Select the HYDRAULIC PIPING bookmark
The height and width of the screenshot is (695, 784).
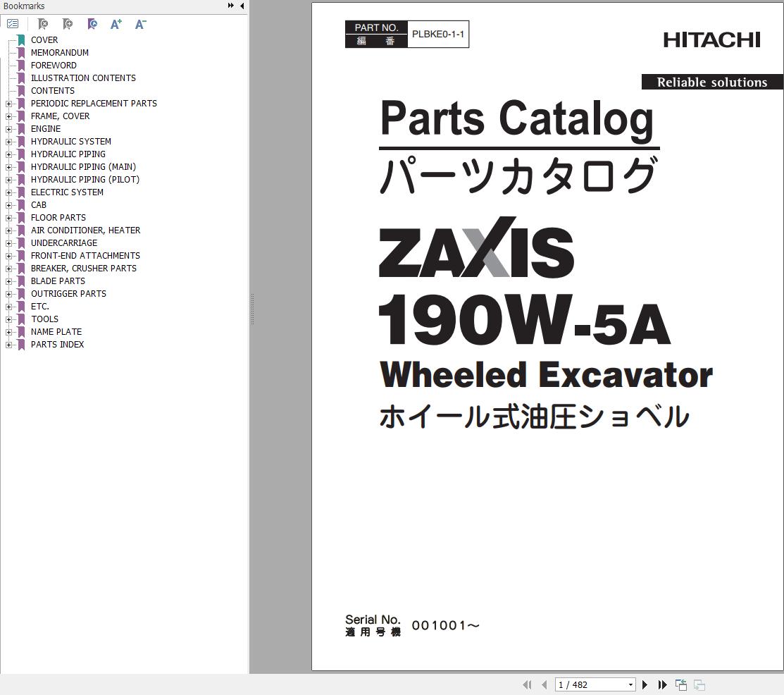click(x=68, y=154)
